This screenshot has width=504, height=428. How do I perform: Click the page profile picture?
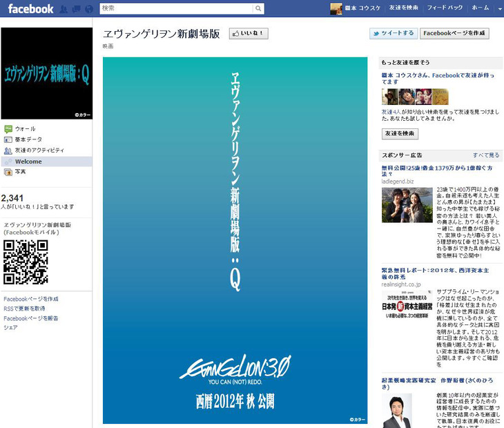pyautogui.click(x=47, y=73)
